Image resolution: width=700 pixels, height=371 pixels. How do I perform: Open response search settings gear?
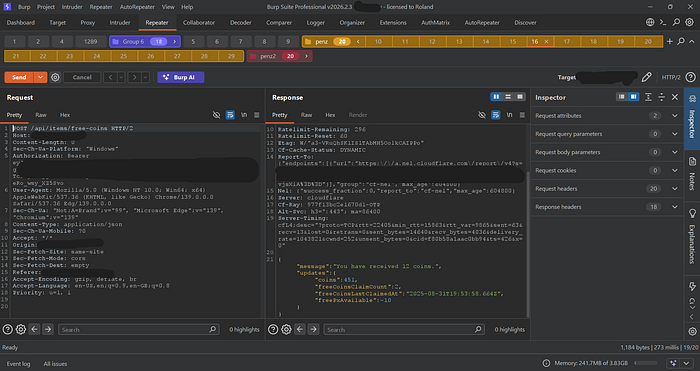coord(286,329)
